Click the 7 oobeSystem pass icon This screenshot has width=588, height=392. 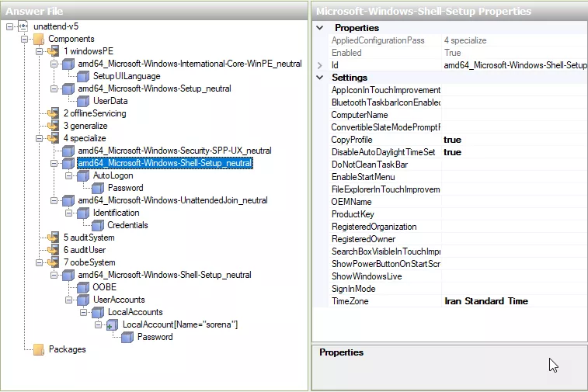(54, 262)
